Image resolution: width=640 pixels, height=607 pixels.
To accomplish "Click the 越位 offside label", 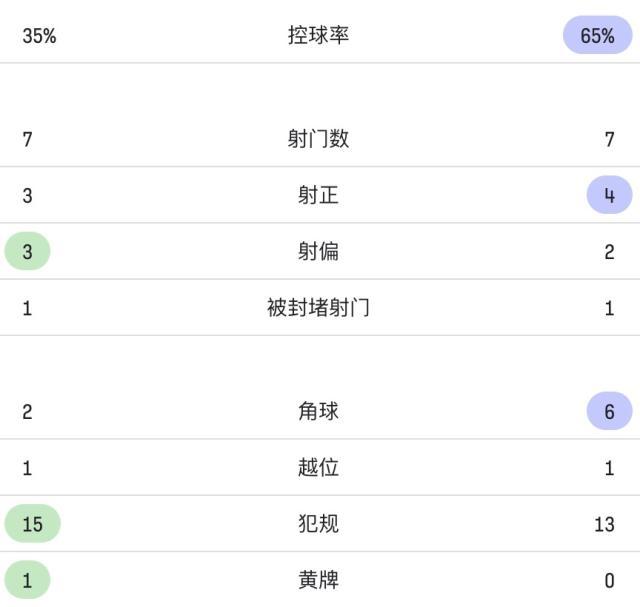I will 318,467.
